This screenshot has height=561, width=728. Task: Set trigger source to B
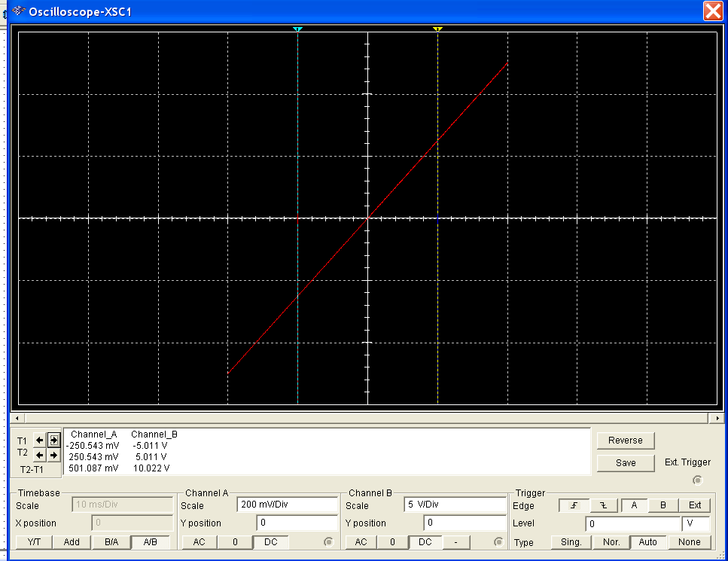click(663, 505)
